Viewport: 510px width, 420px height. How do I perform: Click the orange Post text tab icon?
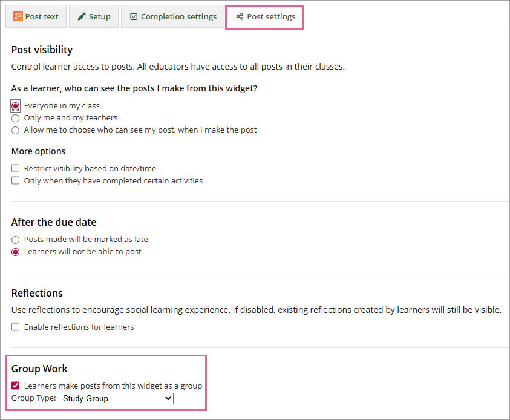18,16
